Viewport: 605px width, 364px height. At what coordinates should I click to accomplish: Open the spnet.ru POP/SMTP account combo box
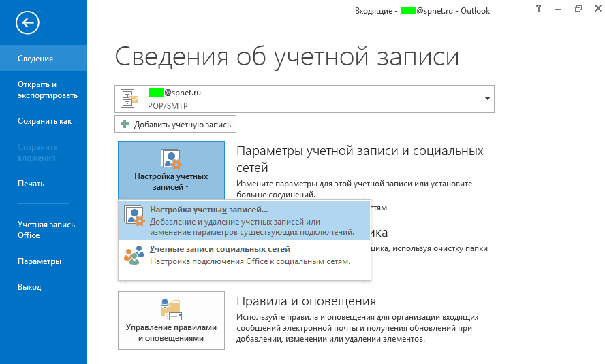pos(305,99)
